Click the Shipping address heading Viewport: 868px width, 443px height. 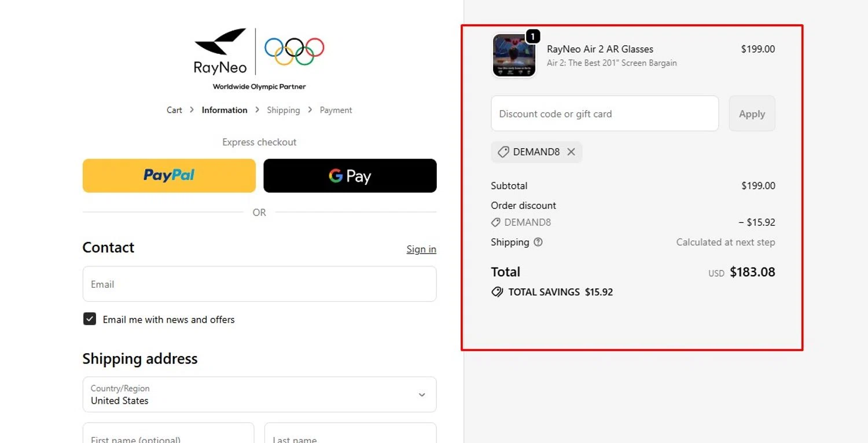(140, 358)
